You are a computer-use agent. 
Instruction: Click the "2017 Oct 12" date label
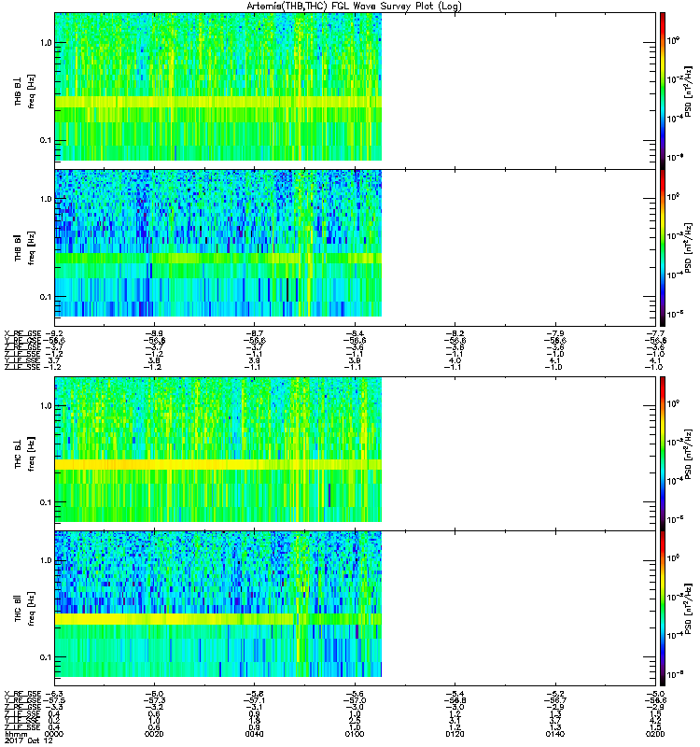[29, 741]
